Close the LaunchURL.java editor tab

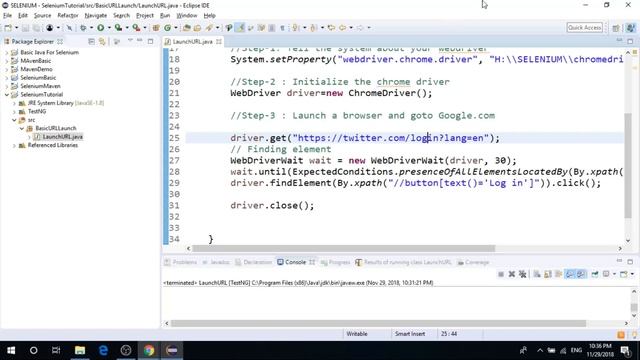coord(219,42)
